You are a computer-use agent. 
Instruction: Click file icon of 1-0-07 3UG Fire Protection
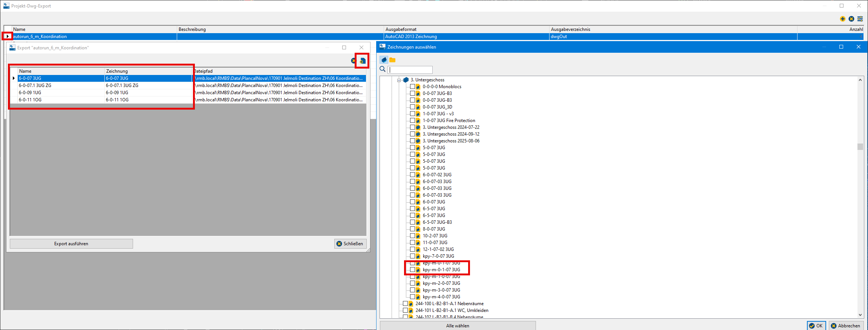[418, 121]
